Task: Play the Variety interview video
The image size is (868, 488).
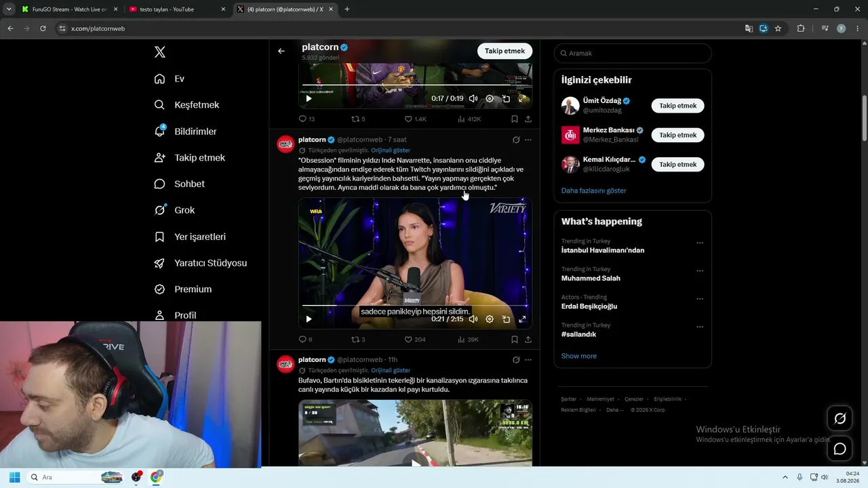Action: pyautogui.click(x=309, y=319)
